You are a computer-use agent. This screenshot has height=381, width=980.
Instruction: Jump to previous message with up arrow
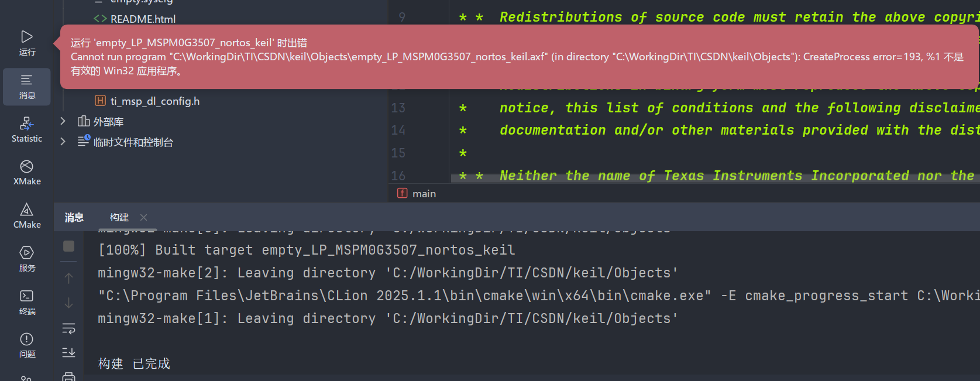pyautogui.click(x=68, y=278)
